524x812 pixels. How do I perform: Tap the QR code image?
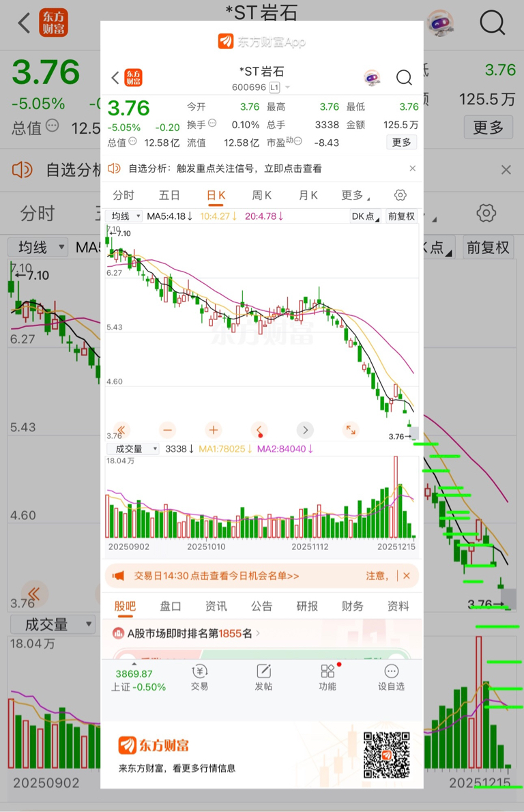point(387,755)
